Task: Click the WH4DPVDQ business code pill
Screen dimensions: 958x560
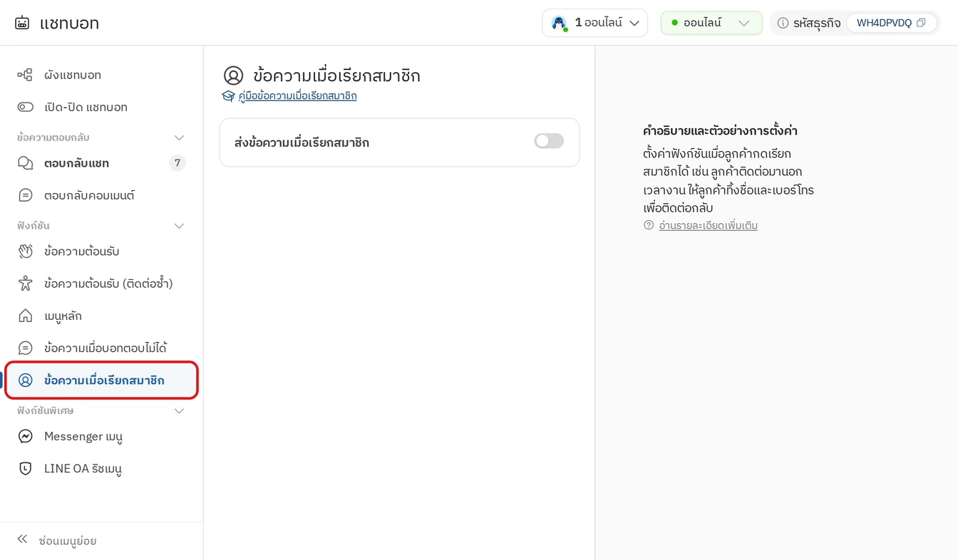Action: (891, 23)
